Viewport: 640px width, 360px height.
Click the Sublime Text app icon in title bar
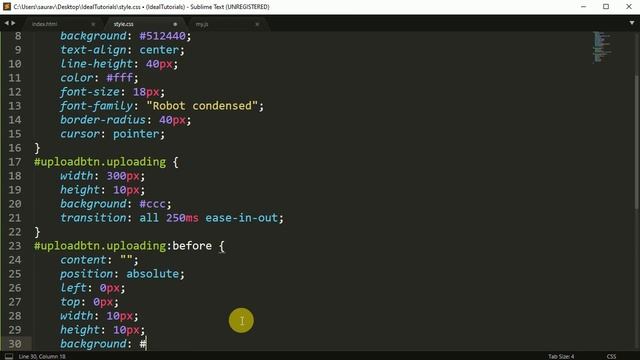click(7, 7)
